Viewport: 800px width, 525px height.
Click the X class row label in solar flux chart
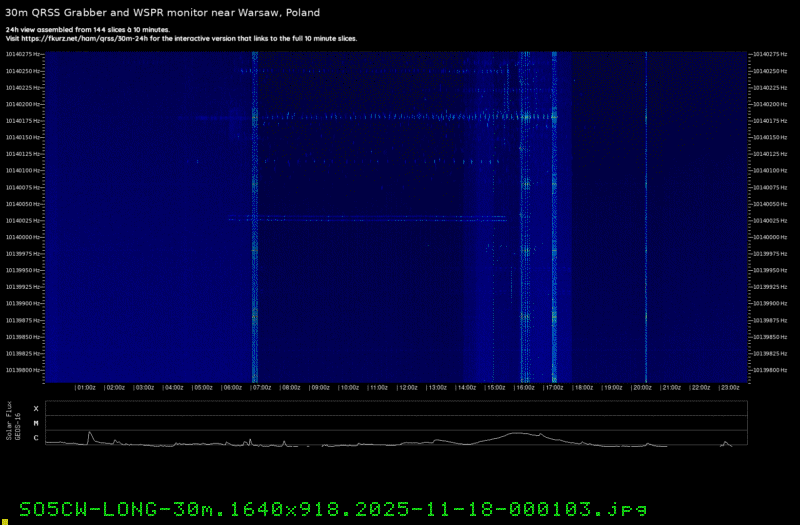(x=36, y=409)
